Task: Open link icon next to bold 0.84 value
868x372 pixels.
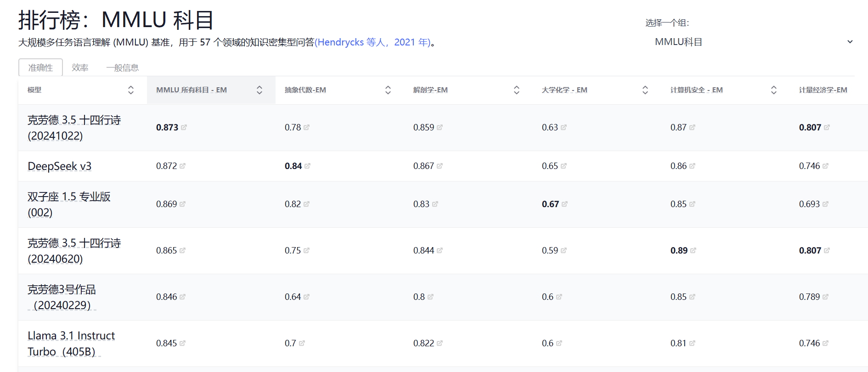Action: pyautogui.click(x=307, y=166)
